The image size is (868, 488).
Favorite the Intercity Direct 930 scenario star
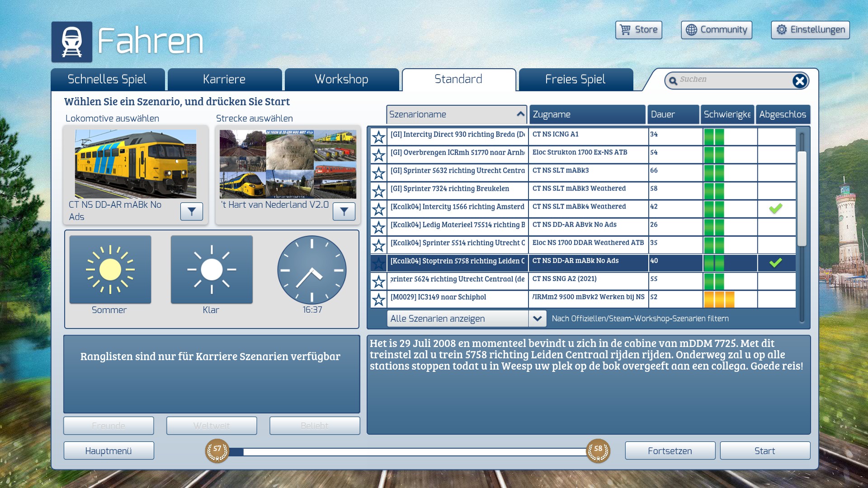click(x=378, y=137)
